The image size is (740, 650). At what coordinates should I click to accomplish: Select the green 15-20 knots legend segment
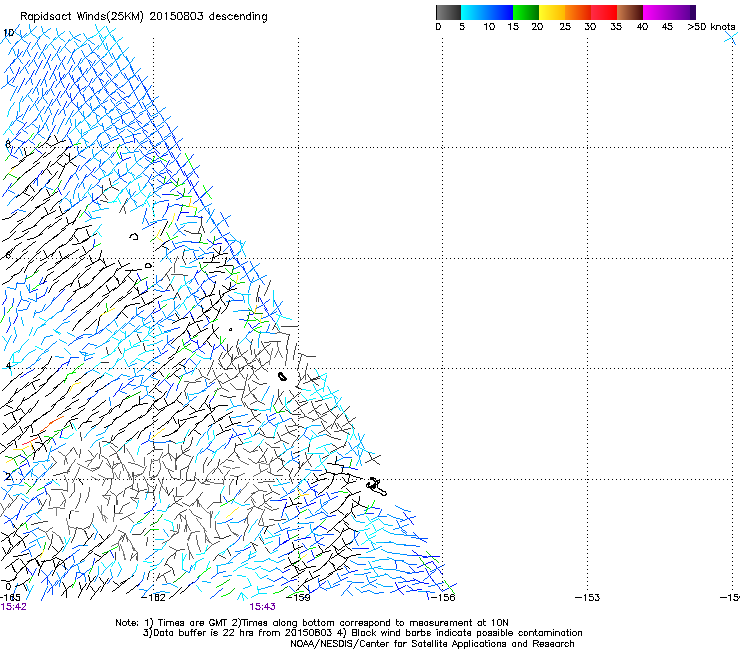(x=526, y=12)
